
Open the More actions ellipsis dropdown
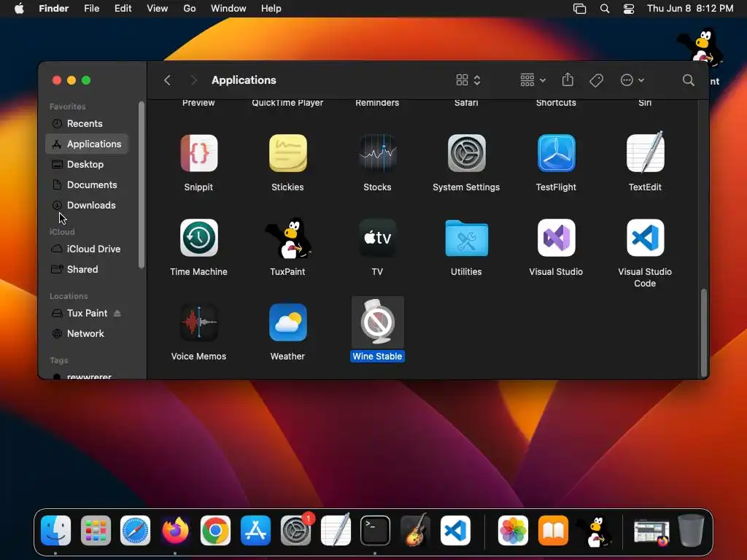pyautogui.click(x=632, y=80)
